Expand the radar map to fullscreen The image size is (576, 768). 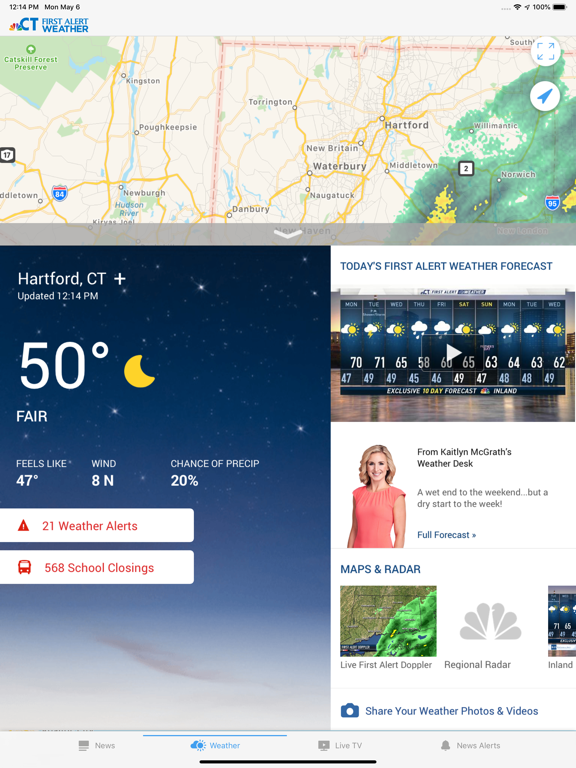tap(545, 51)
